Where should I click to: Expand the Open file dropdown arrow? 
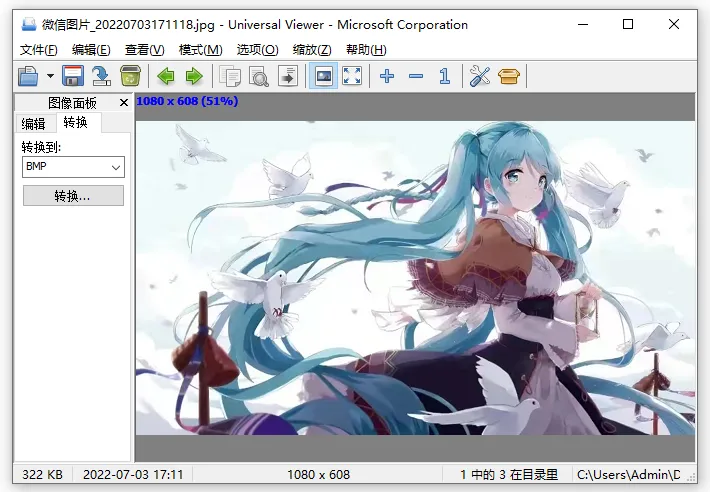pos(50,76)
